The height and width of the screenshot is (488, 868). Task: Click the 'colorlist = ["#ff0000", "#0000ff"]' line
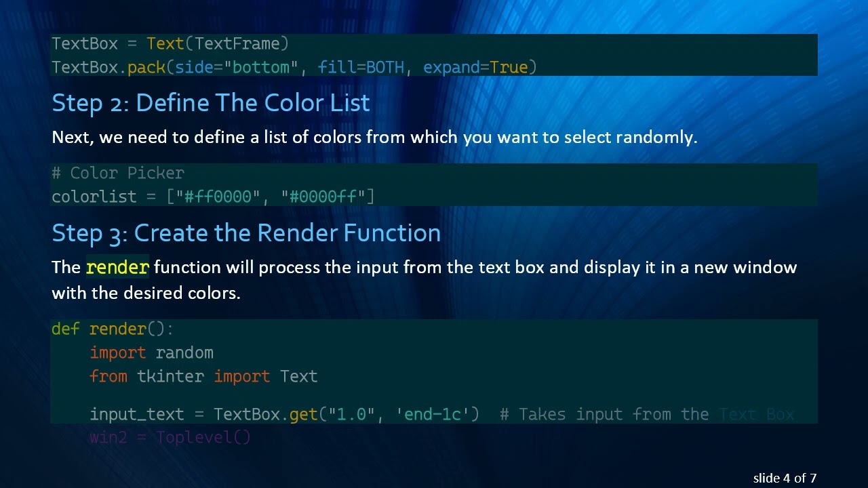[213, 197]
